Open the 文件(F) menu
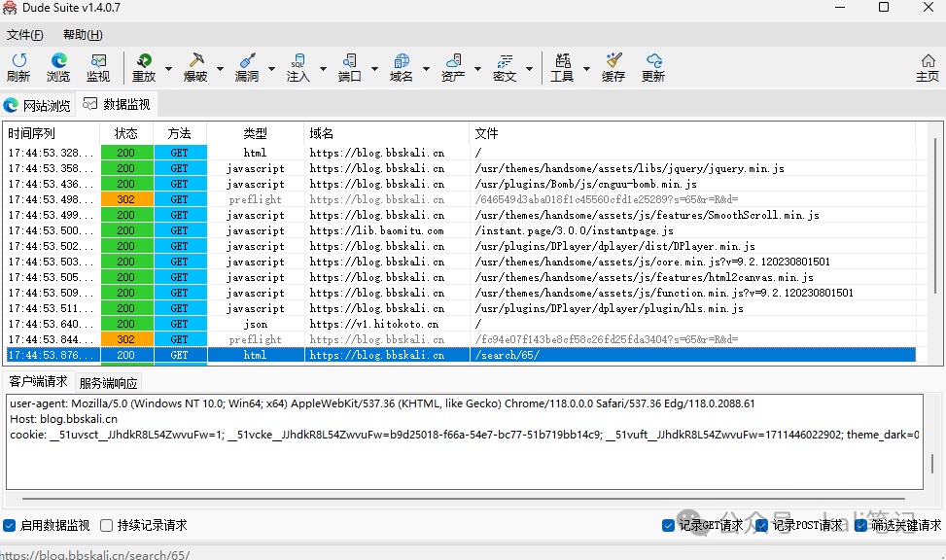This screenshot has height=560, width=946. coord(25,35)
